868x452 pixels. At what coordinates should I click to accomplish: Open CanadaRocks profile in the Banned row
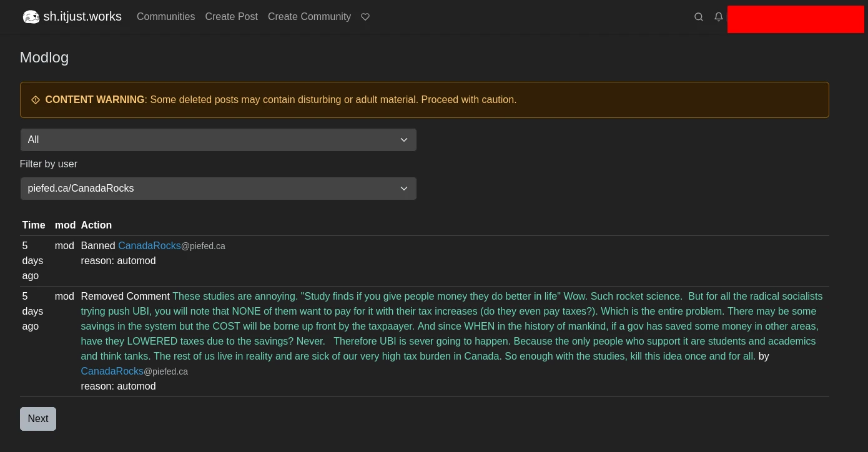[x=149, y=246]
